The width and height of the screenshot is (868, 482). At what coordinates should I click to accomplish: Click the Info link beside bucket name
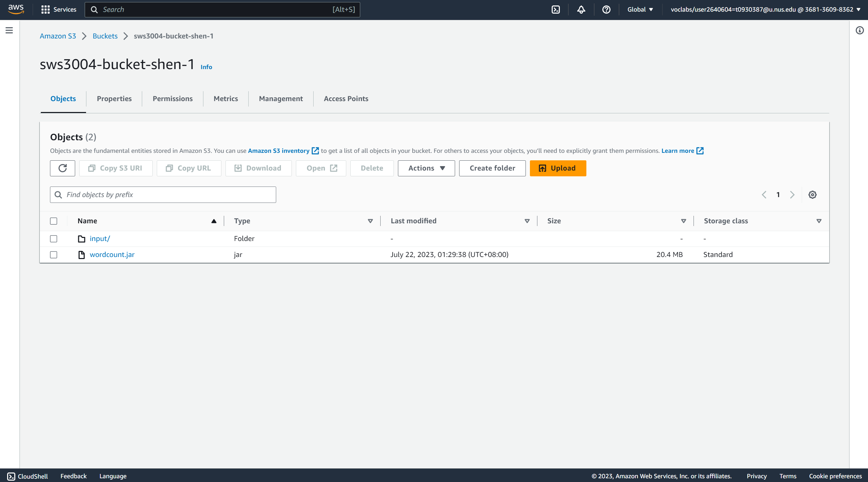[x=206, y=67]
